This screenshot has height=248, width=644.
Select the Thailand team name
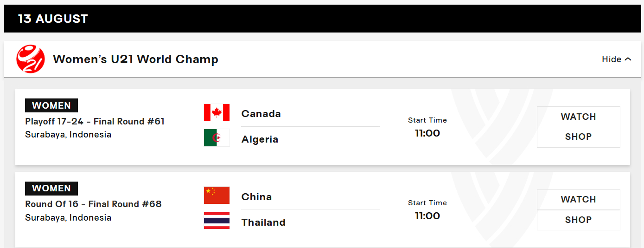(263, 222)
